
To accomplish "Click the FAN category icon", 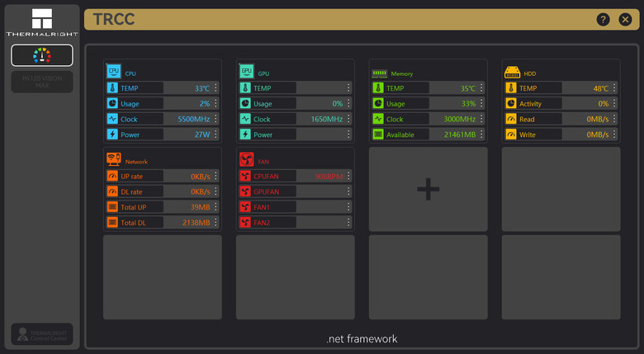I will 246,159.
